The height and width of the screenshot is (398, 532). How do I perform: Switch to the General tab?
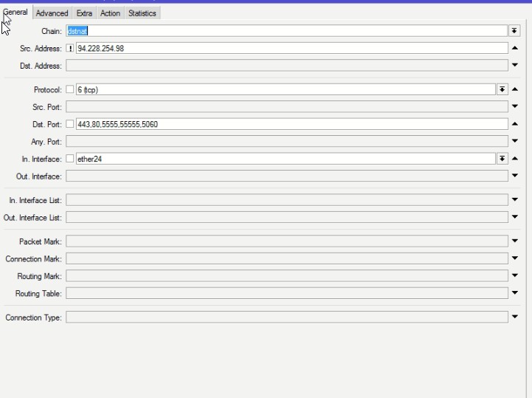(x=15, y=13)
